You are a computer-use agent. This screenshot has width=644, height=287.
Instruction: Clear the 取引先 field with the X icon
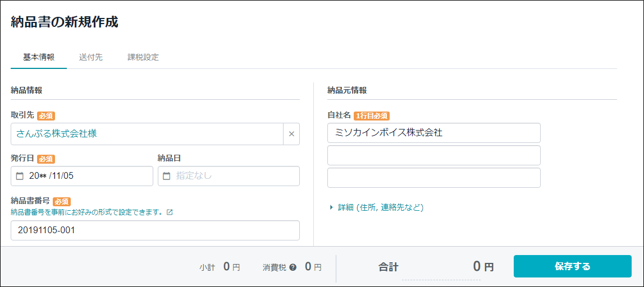[291, 134]
